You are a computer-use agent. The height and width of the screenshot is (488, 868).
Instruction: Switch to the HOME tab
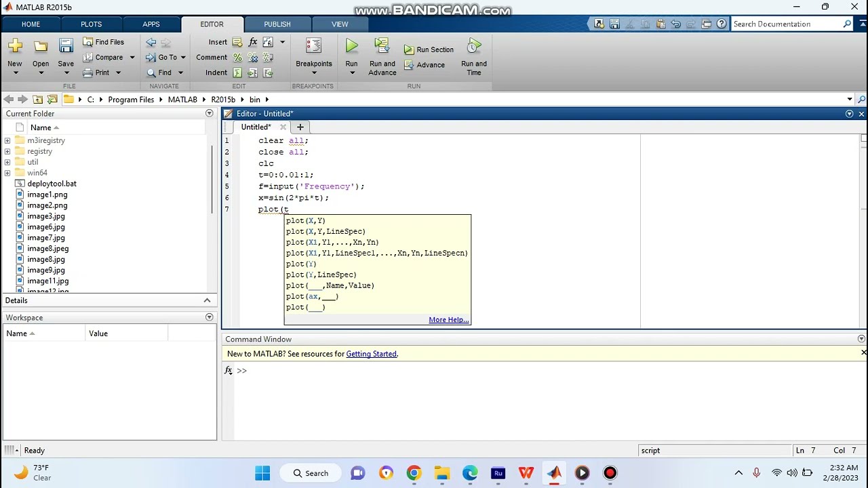pos(31,24)
